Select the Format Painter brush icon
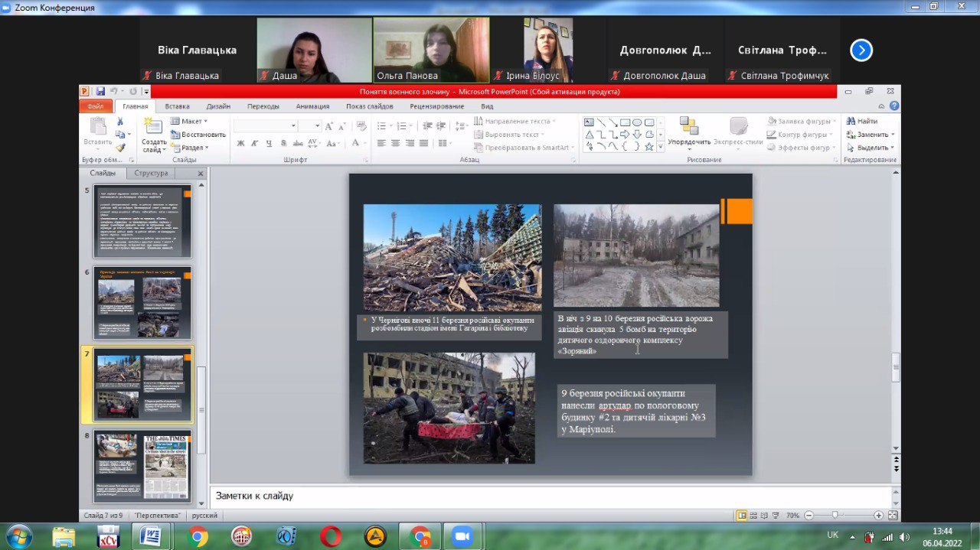The image size is (980, 550). point(120,148)
